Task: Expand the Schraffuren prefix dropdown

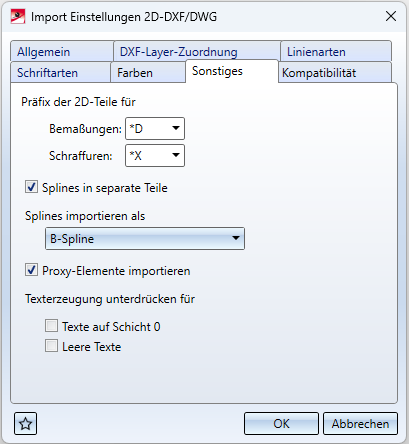Action: coord(155,155)
